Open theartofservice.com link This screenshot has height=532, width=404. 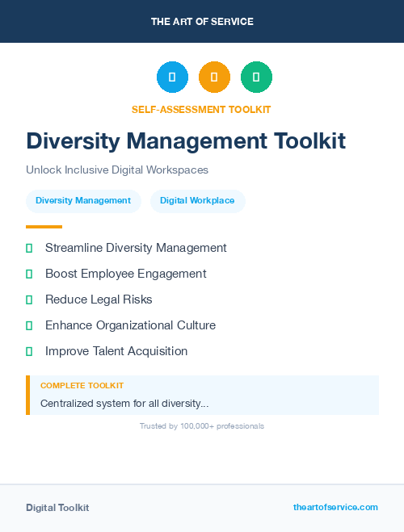335,507
